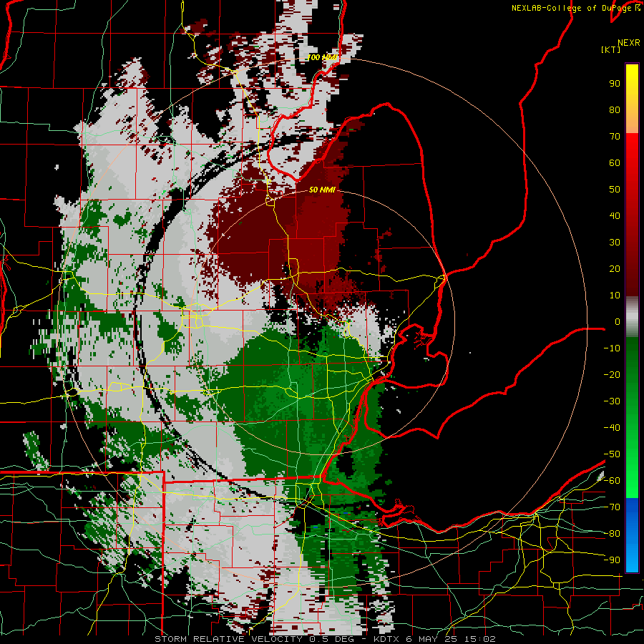This screenshot has height=644, width=644.
Task: Click the 20 value on velocity scale
Action: tap(615, 269)
